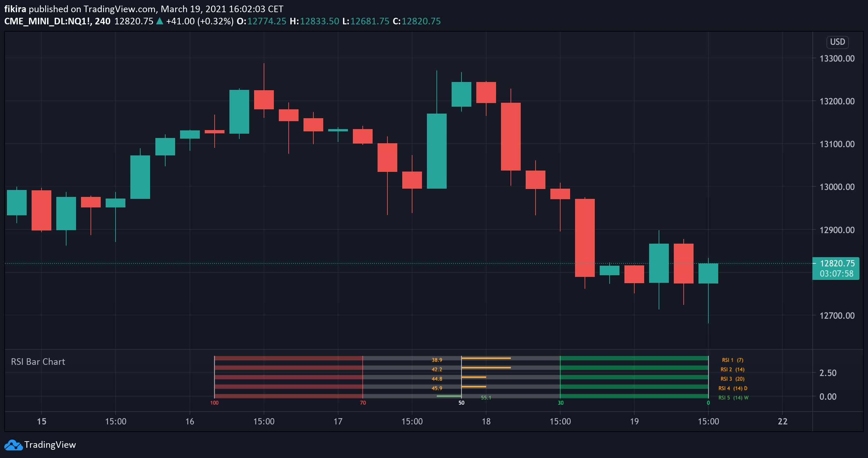Click the 13200.00 price axis label
This screenshot has width=868, height=458.
click(x=837, y=101)
